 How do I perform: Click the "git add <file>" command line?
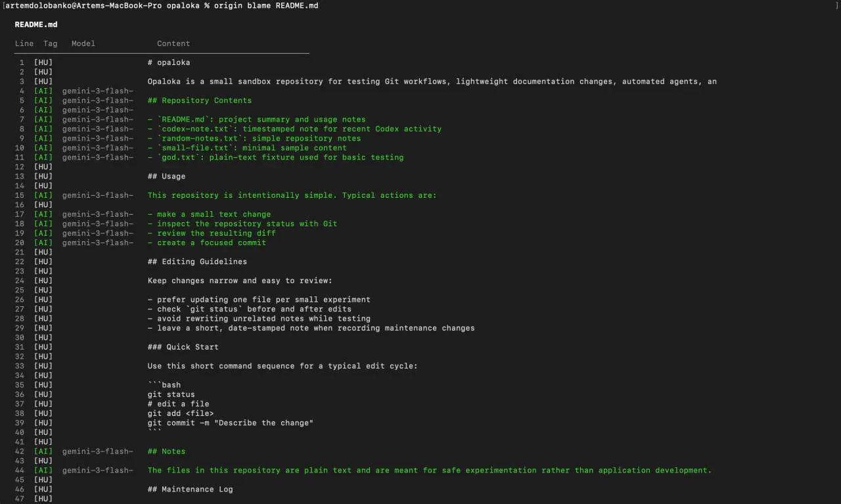(181, 413)
